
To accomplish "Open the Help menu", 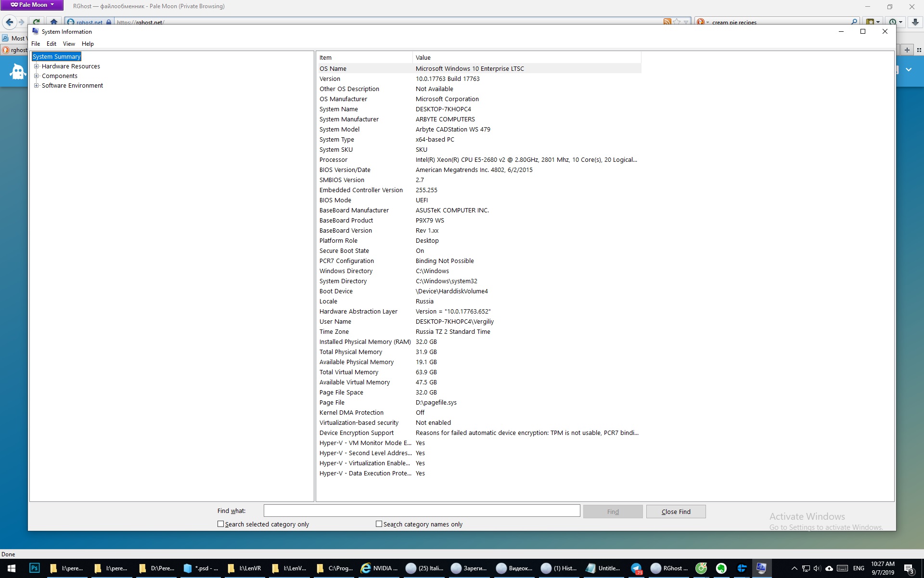I will click(x=88, y=44).
